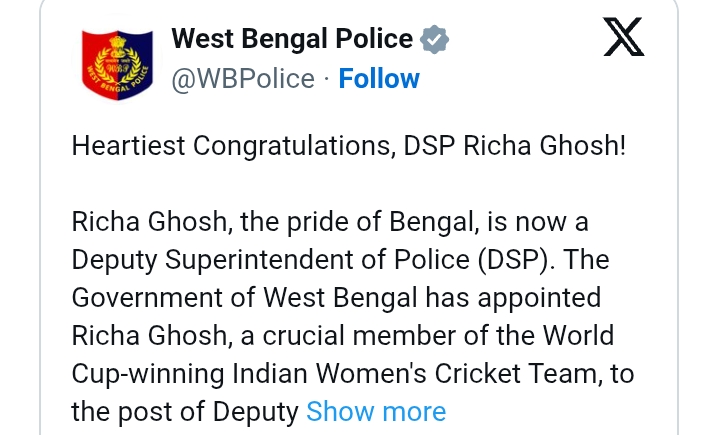
Task: Click "the post of Deputy" text
Action: point(185,411)
